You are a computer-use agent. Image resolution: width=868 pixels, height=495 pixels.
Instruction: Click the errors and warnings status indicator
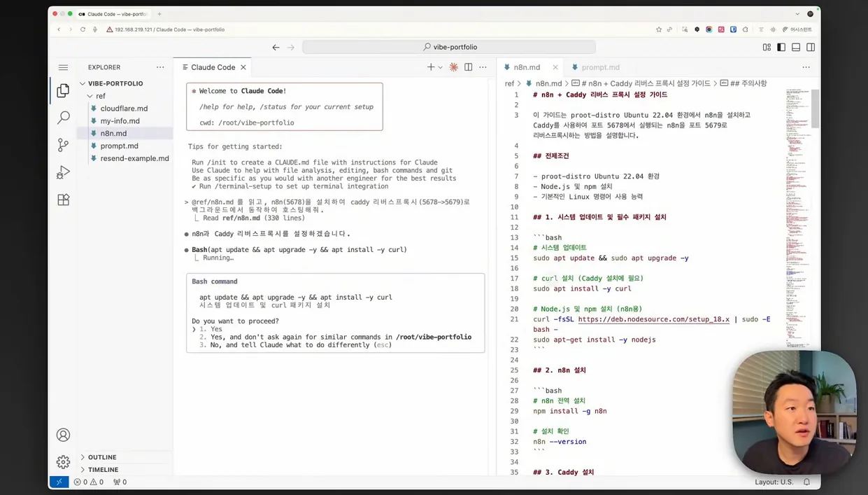point(88,482)
